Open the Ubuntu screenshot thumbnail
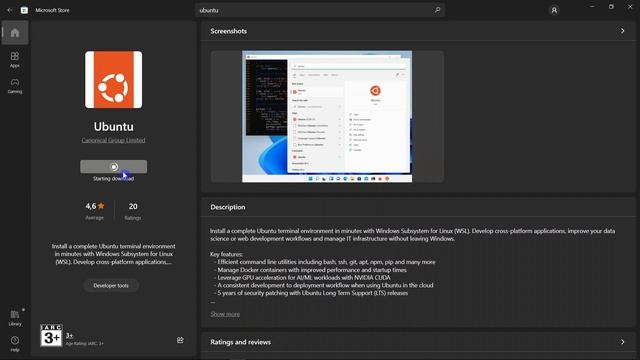Viewport: 640px width, 360px height. pos(327,116)
